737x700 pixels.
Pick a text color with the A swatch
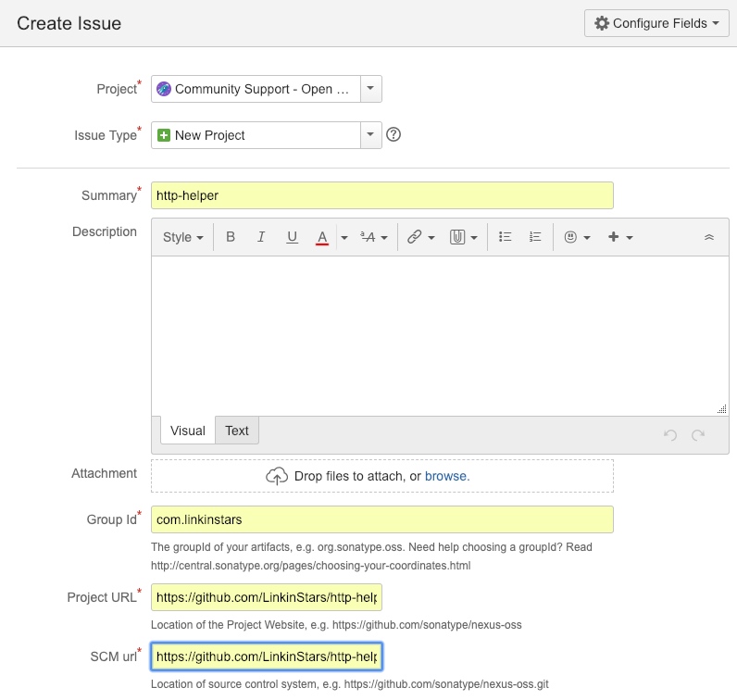322,237
